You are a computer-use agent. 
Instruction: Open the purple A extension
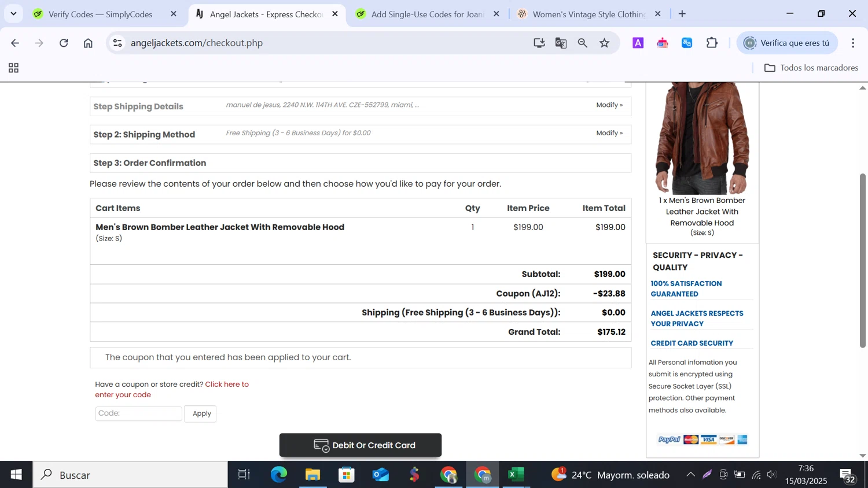coord(638,43)
